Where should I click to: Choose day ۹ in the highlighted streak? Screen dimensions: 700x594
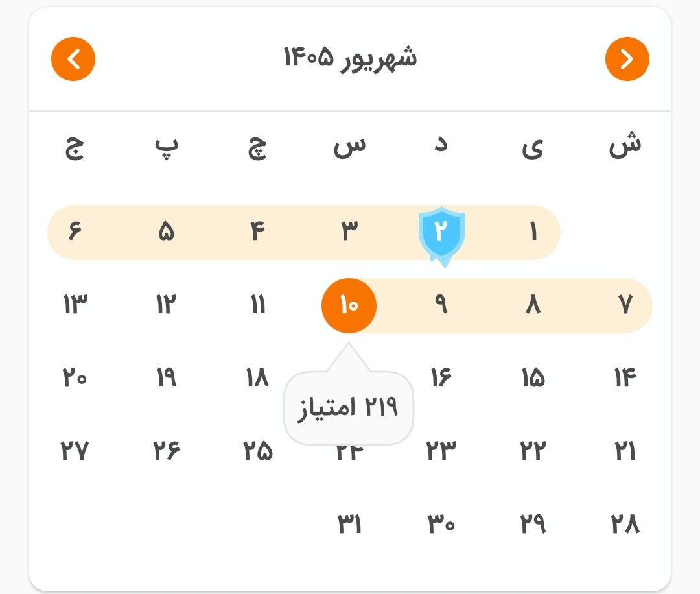click(x=441, y=305)
